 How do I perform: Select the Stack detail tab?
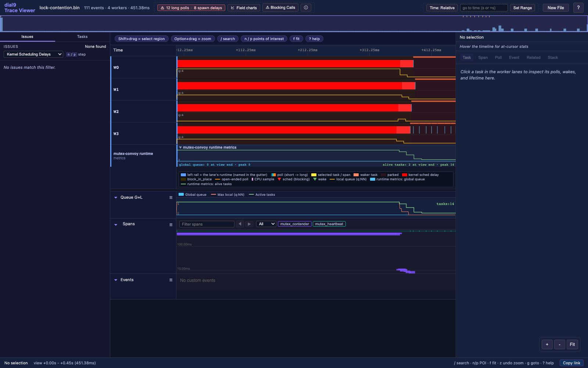point(553,58)
